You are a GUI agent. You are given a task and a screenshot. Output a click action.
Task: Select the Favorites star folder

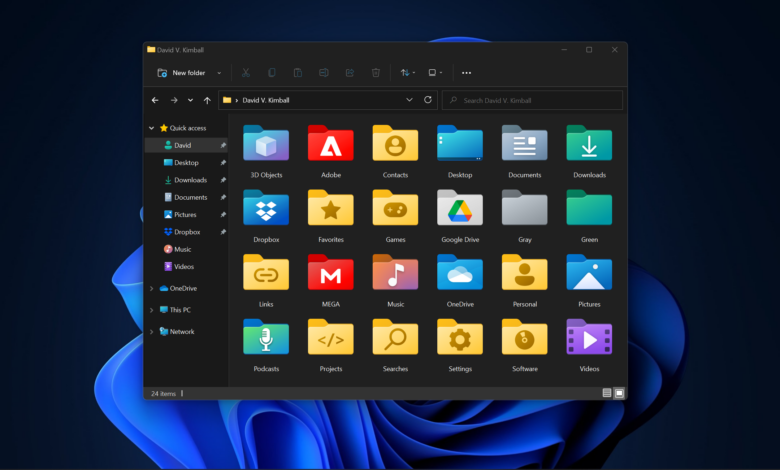point(331,207)
